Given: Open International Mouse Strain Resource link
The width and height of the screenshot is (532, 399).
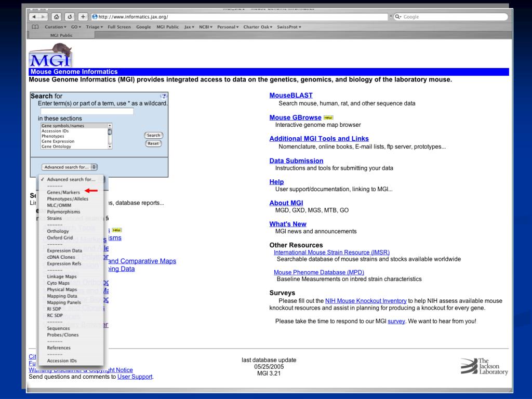Looking at the screenshot, I should pos(331,252).
